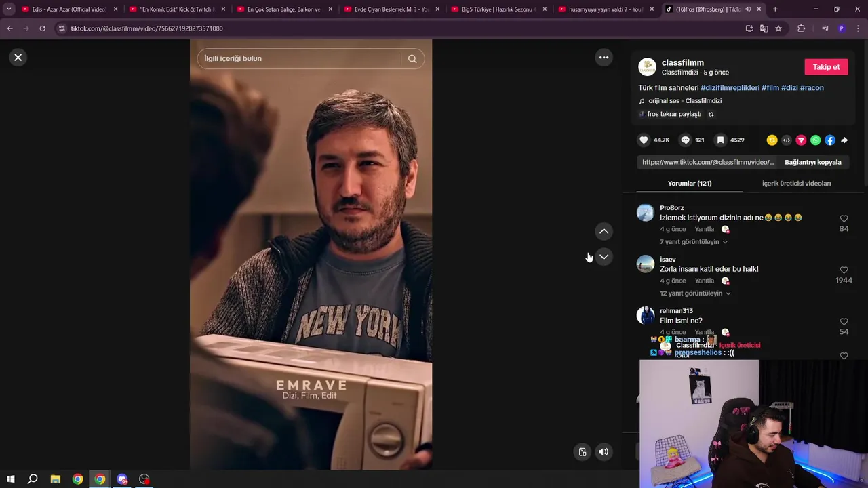
Task: Install the app with the address bar install icon
Action: pyautogui.click(x=749, y=28)
